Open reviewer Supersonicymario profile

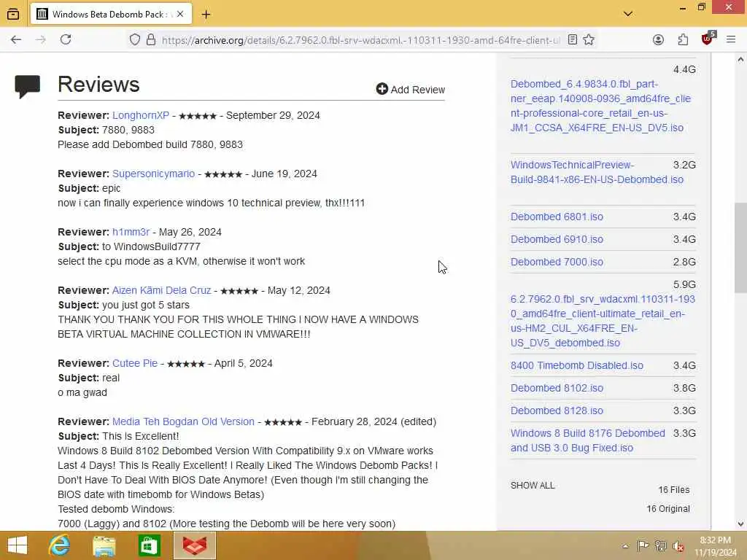tap(153, 174)
